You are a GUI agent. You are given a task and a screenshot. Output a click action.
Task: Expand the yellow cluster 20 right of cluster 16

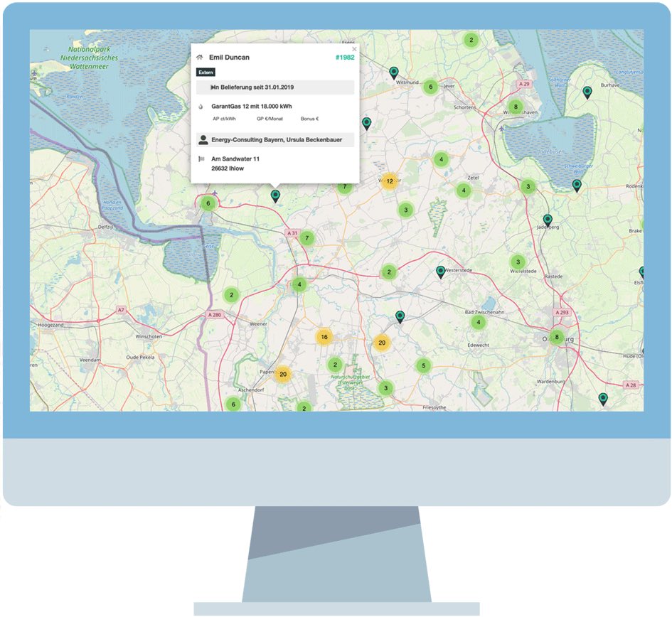click(x=382, y=343)
